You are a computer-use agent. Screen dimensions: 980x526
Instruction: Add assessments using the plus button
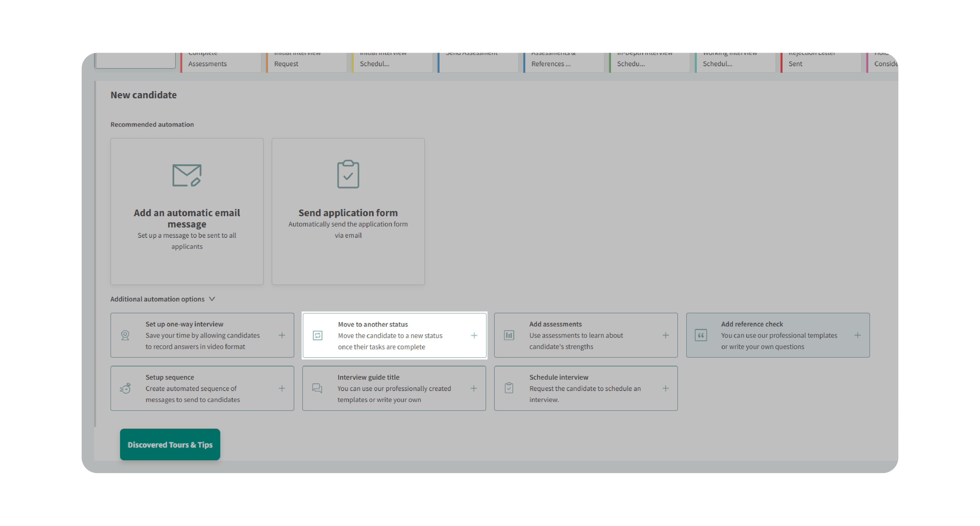click(x=665, y=335)
